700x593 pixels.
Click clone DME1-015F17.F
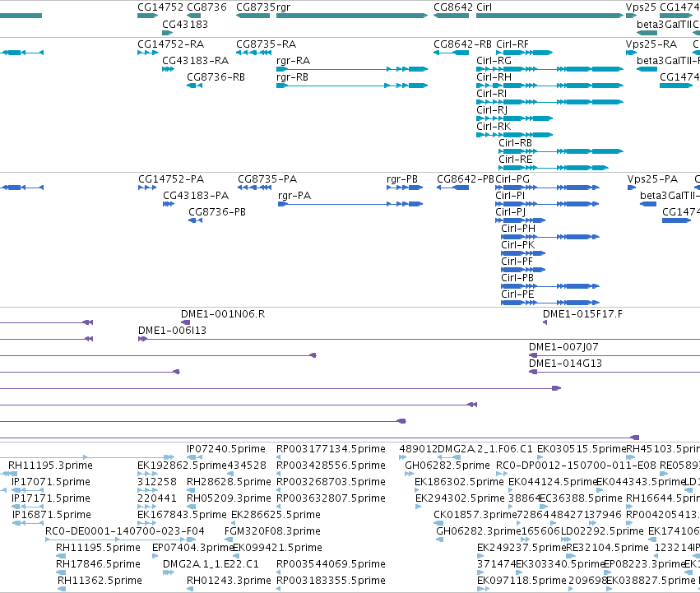[545, 322]
